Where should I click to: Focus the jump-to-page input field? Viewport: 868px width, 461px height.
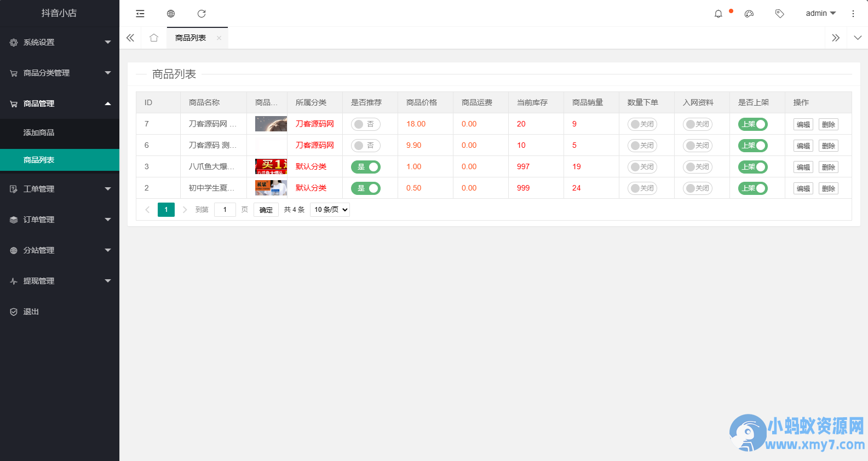pos(225,210)
